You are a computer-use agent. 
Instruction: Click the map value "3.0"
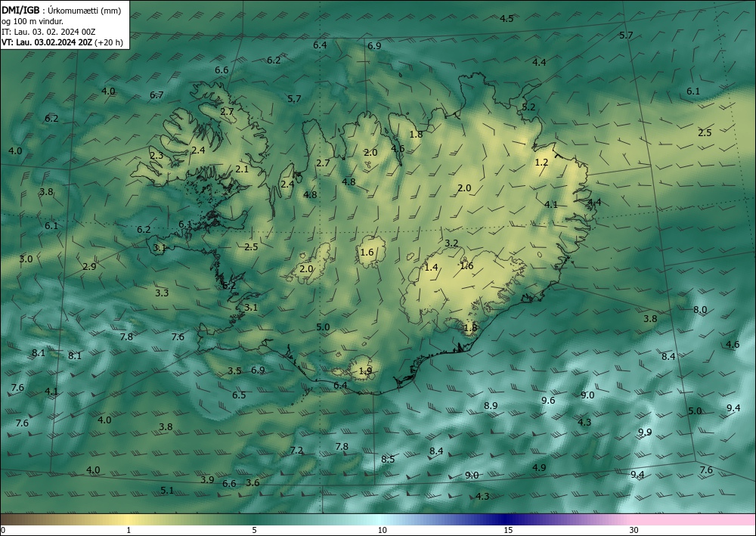tap(26, 259)
